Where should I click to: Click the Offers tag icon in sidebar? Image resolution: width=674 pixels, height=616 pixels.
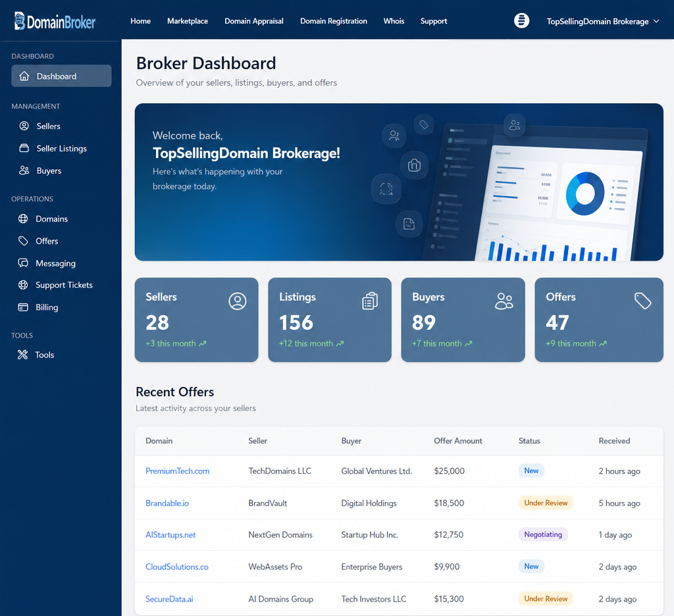(23, 241)
